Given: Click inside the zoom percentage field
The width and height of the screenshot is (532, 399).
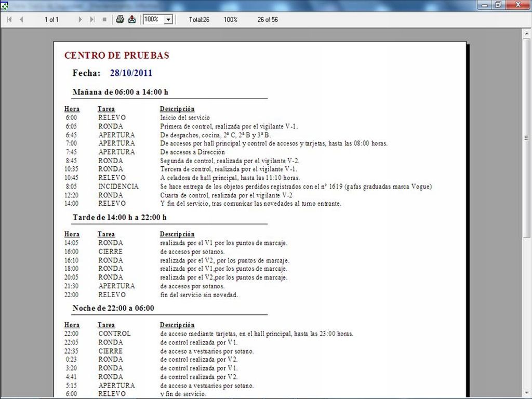Looking at the screenshot, I should coord(153,19).
